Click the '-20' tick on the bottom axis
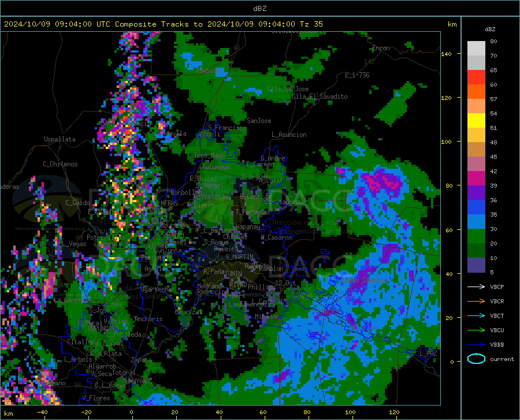The width and height of the screenshot is (520, 420). pos(86,412)
